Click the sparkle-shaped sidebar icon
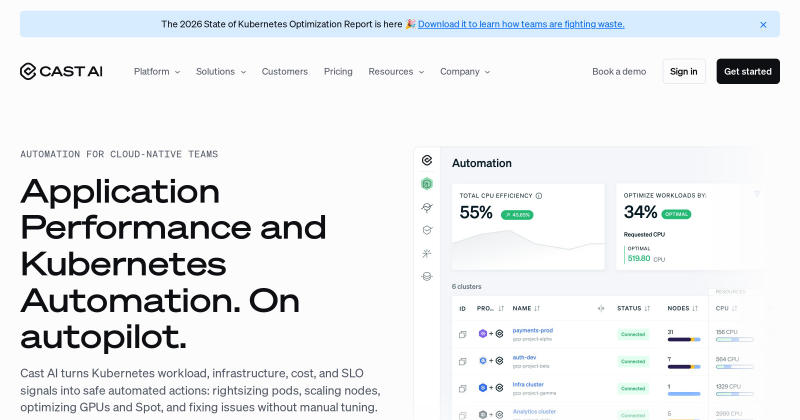This screenshot has height=420, width=800. tap(427, 253)
